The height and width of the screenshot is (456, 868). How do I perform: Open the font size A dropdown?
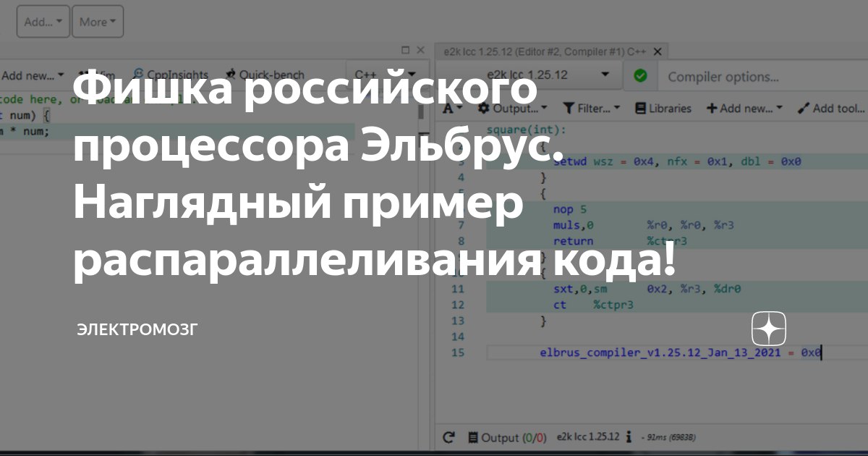click(x=454, y=109)
